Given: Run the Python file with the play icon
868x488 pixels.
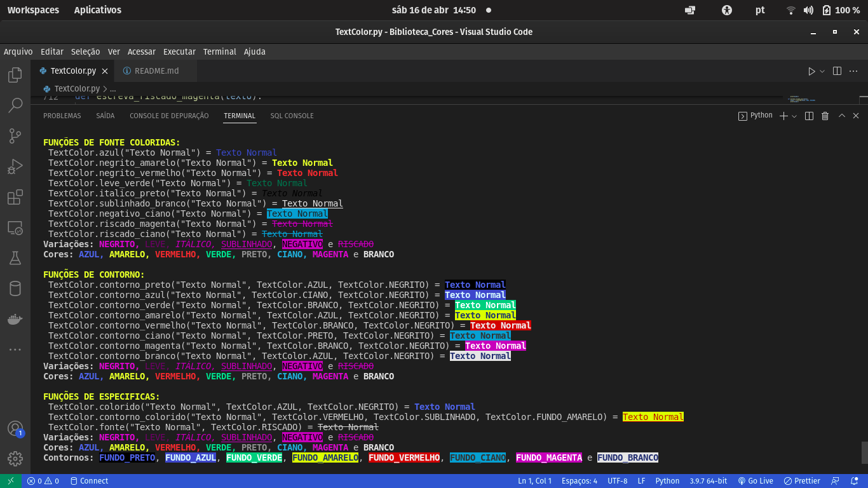Looking at the screenshot, I should [813, 71].
